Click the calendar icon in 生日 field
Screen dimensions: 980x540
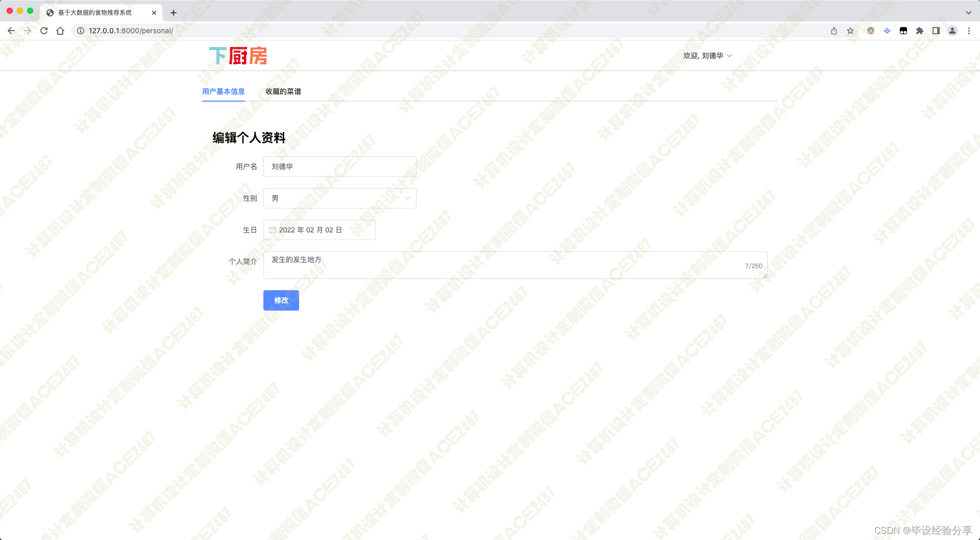click(272, 230)
